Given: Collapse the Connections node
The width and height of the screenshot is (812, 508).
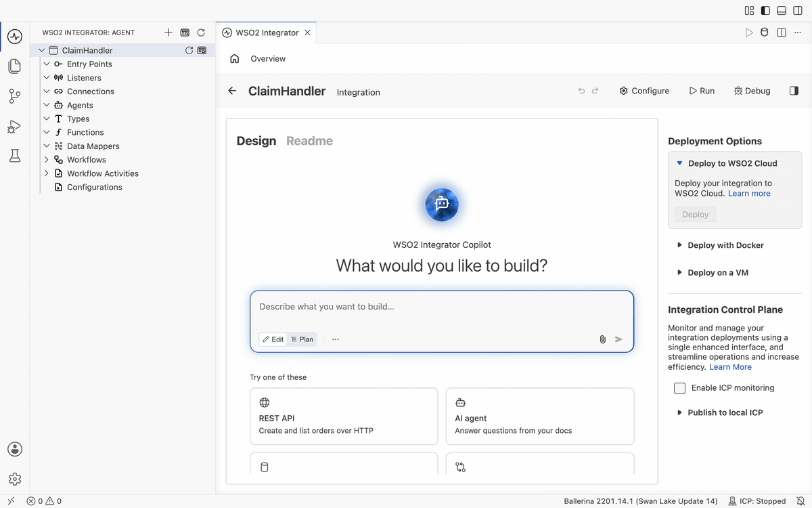Looking at the screenshot, I should [47, 91].
